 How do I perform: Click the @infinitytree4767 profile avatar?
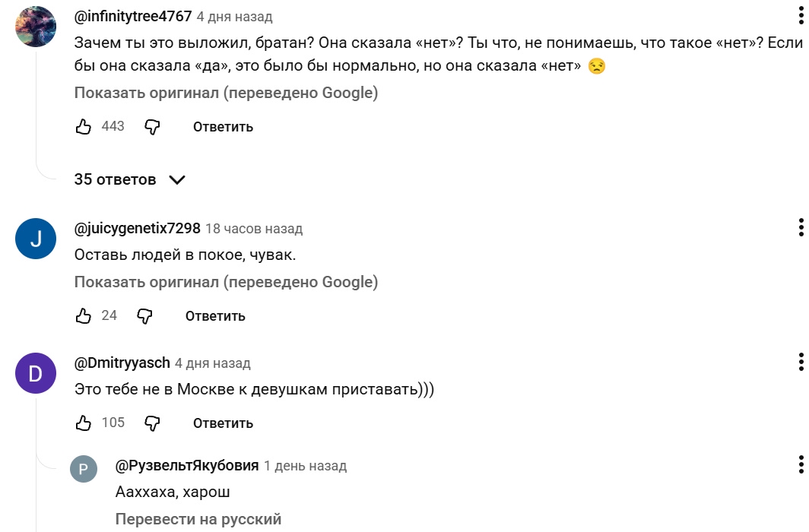click(x=36, y=27)
